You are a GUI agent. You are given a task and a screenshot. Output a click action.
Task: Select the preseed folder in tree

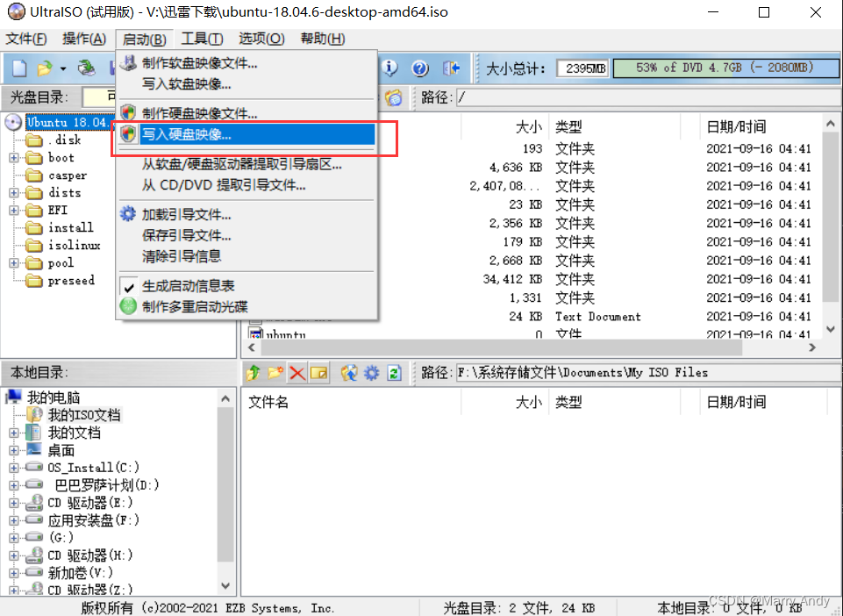coord(71,280)
